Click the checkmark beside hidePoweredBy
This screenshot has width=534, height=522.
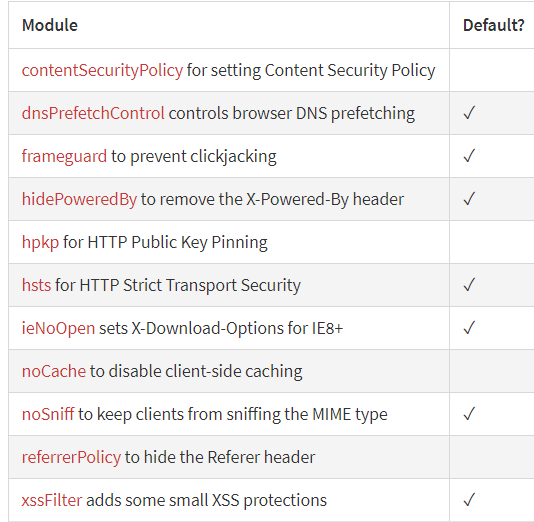click(x=469, y=199)
